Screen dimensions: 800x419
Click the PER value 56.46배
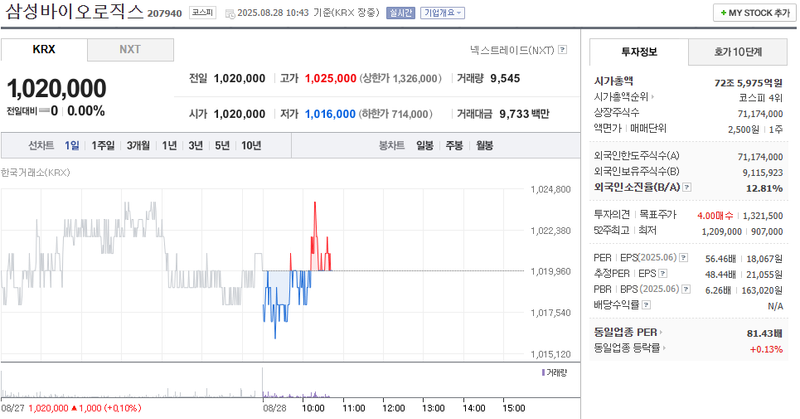720,259
